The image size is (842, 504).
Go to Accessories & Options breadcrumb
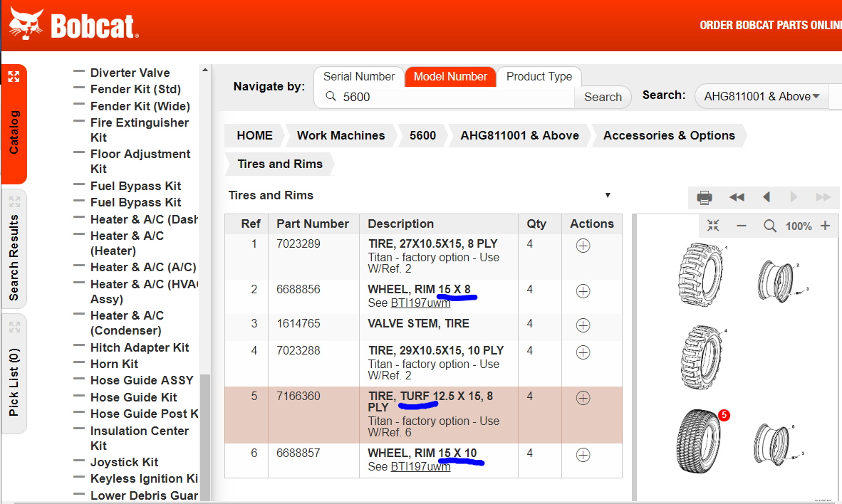coord(669,135)
